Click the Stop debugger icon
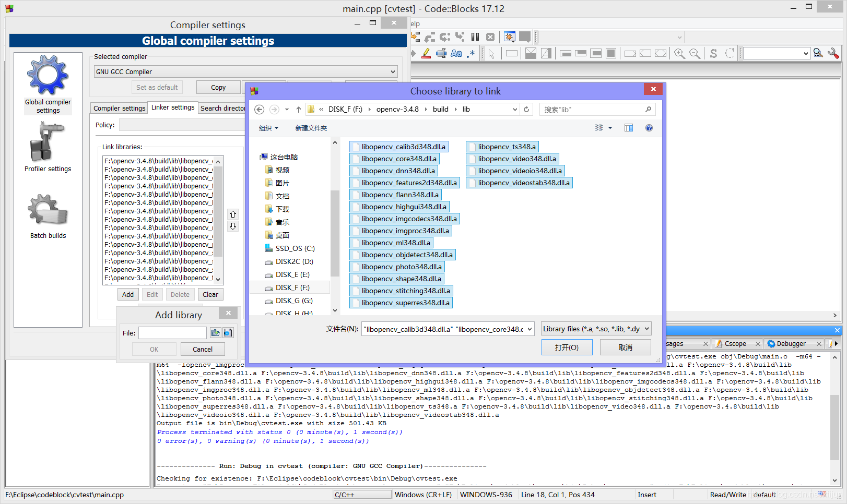The height and width of the screenshot is (504, 847). coord(490,37)
